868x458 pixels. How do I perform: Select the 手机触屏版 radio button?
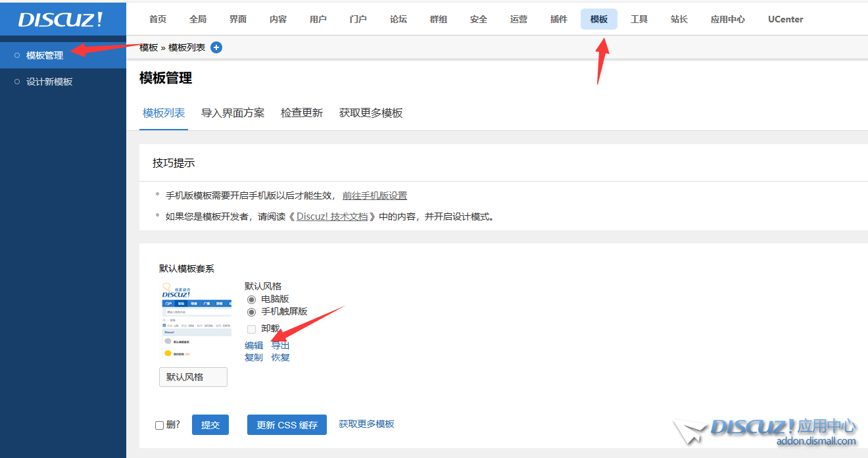point(251,312)
